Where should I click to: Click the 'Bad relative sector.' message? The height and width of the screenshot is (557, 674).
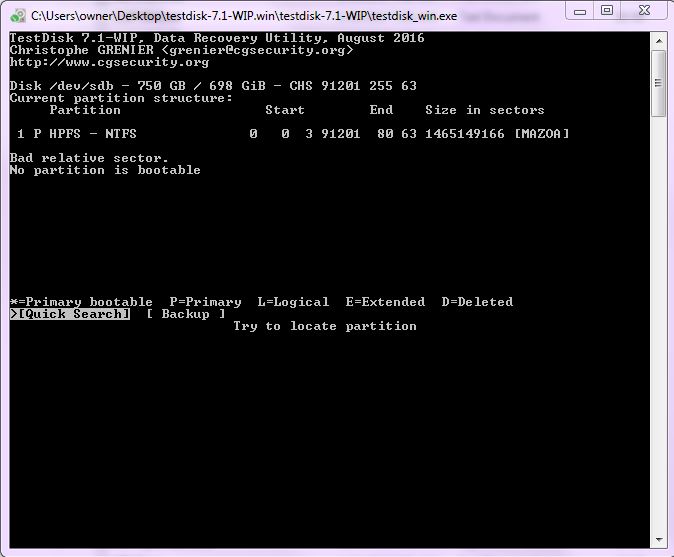[89, 158]
